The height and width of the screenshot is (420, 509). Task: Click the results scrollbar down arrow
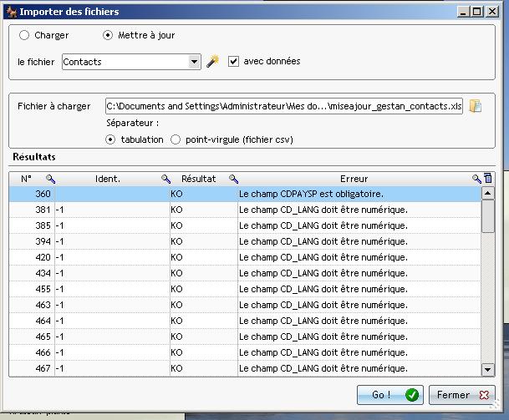click(x=487, y=369)
